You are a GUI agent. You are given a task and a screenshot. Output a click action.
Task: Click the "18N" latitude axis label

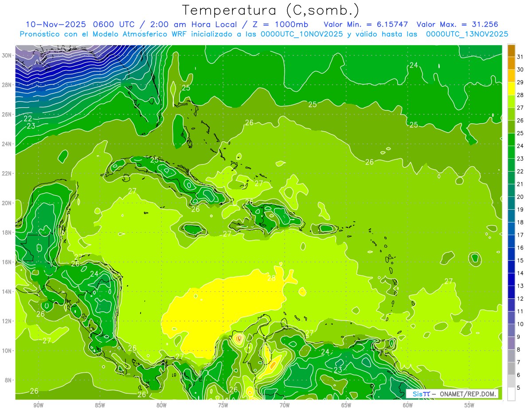(x=8, y=232)
